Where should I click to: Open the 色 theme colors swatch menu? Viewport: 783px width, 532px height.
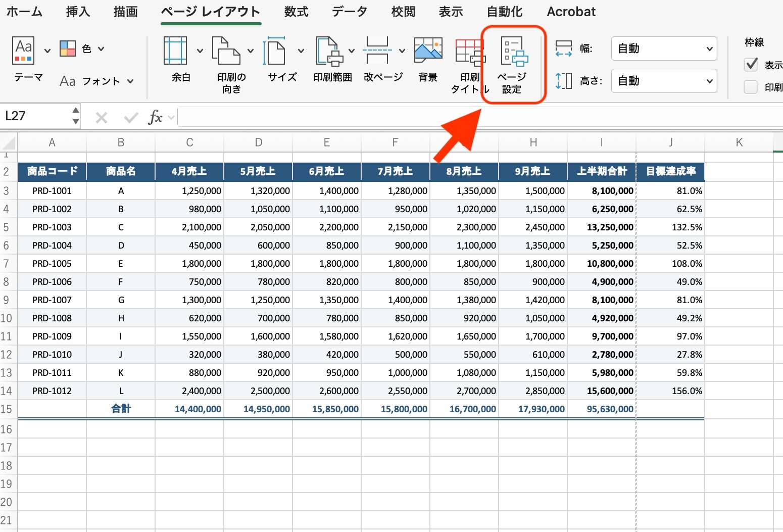tap(82, 49)
